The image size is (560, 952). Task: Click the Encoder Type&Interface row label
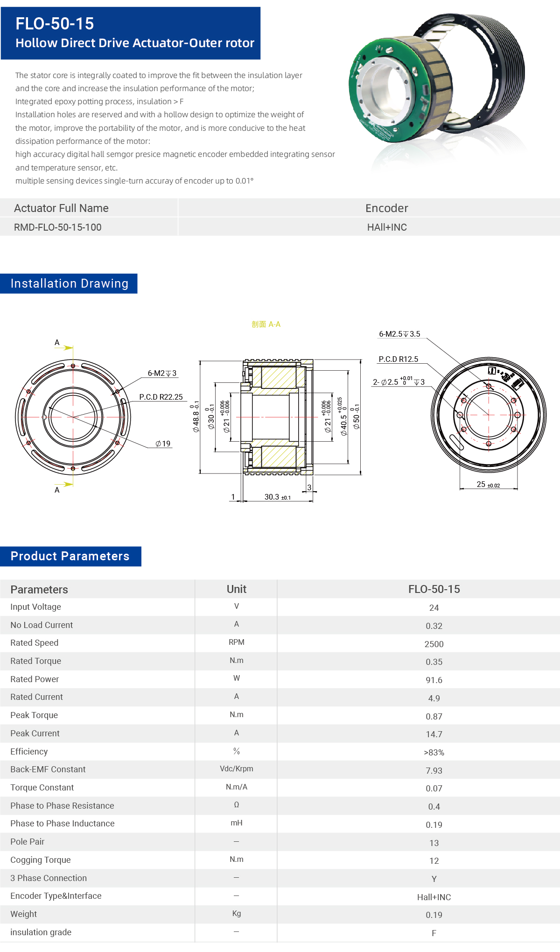coord(56,896)
